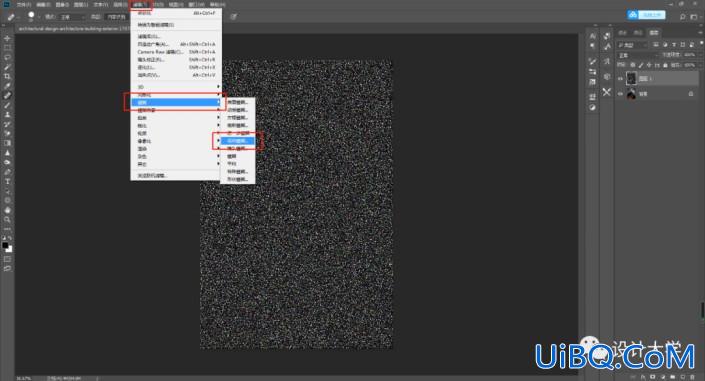705x381 pixels.
Task: Open the Healing Brush tool preset picker
Action: tap(12, 17)
